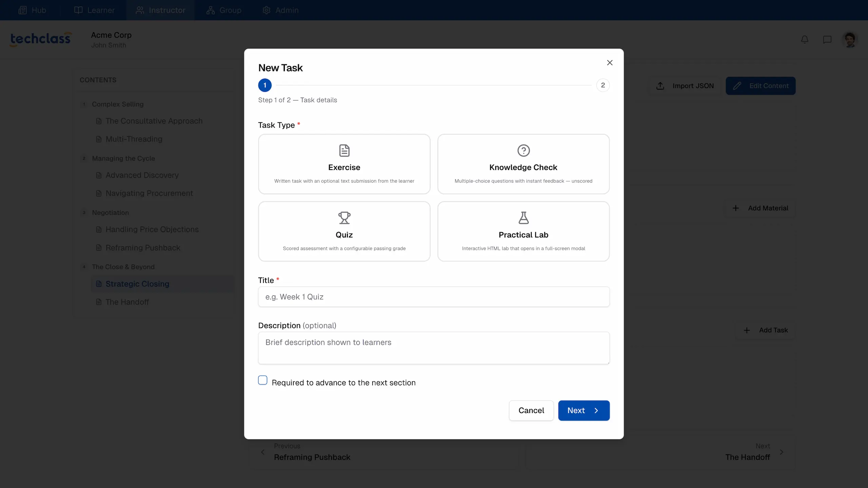Open the chat messages icon
Image resolution: width=868 pixels, height=488 pixels.
pos(827,40)
